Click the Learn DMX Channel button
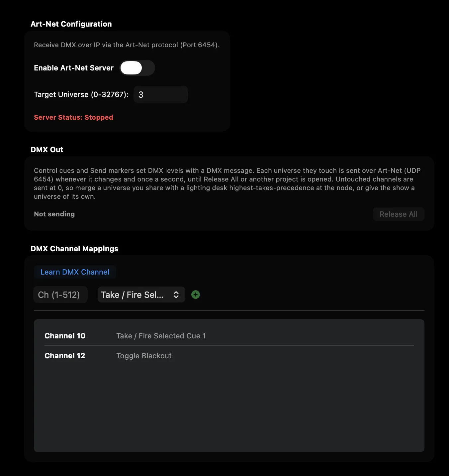Viewport: 449px width, 476px height. pos(75,272)
